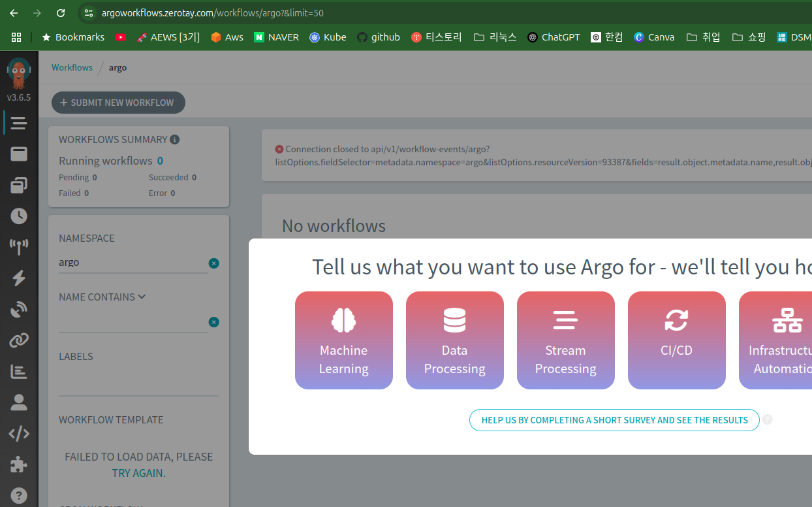Open github bookmark

click(379, 37)
